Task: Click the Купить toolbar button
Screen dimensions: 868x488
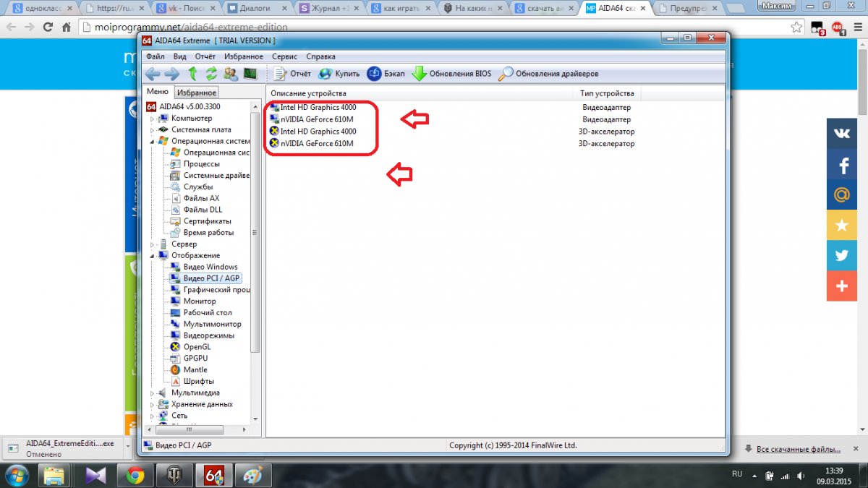Action: pyautogui.click(x=339, y=74)
